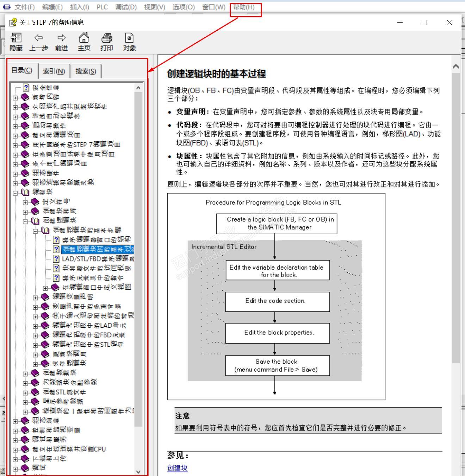Select the LAD/STL/FBD程序编辑器 topic
Screen dimensions: 465x476
coord(98,259)
